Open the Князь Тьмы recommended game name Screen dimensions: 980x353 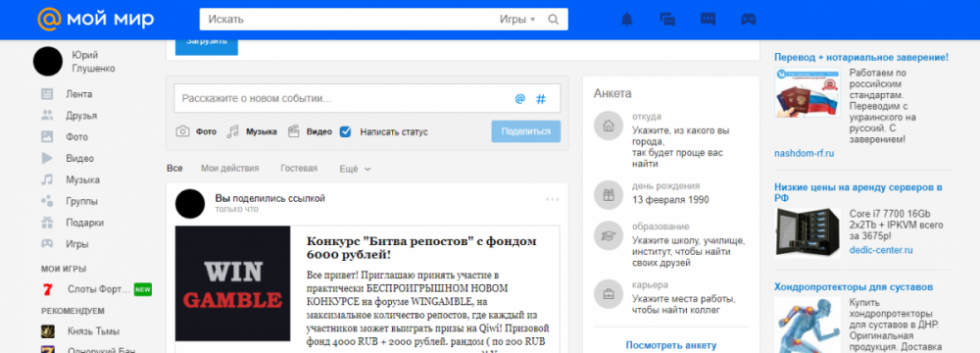click(93, 331)
